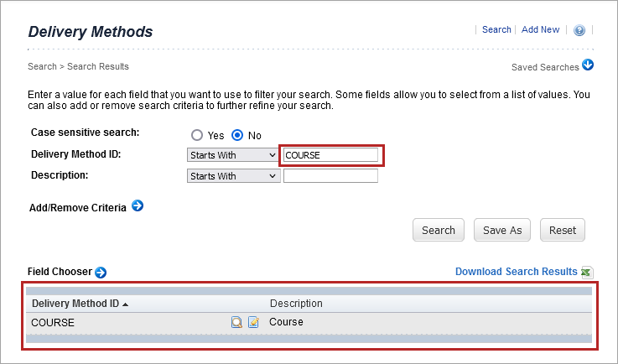Image resolution: width=618 pixels, height=364 pixels.
Task: Open Delivery Method ID operator dropdown
Action: tap(233, 155)
